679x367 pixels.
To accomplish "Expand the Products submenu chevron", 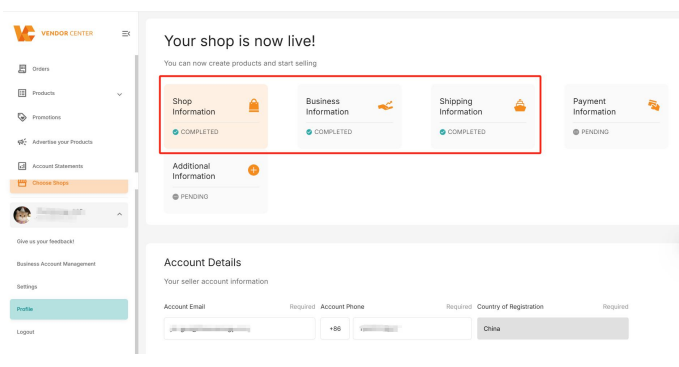I will point(120,94).
